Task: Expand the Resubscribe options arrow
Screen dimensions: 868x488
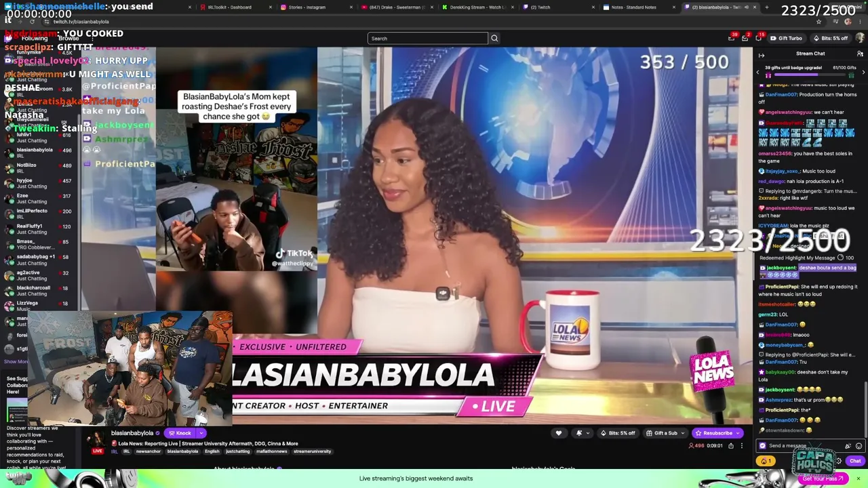Action: tap(738, 433)
